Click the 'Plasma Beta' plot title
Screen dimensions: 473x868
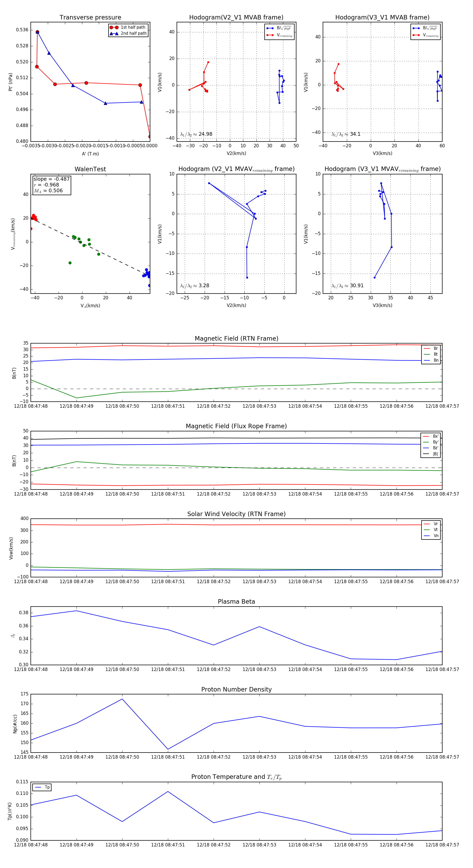click(236, 602)
